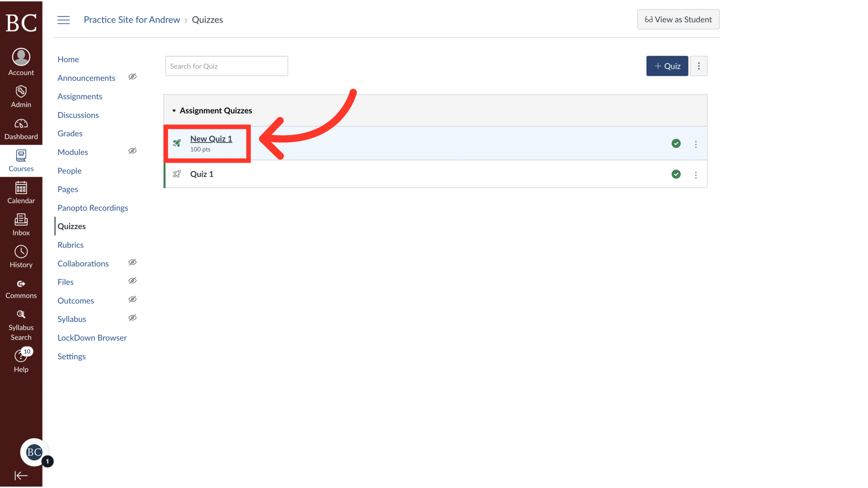The image size is (868, 488).
Task: Open the Admin panel icon
Action: (21, 95)
